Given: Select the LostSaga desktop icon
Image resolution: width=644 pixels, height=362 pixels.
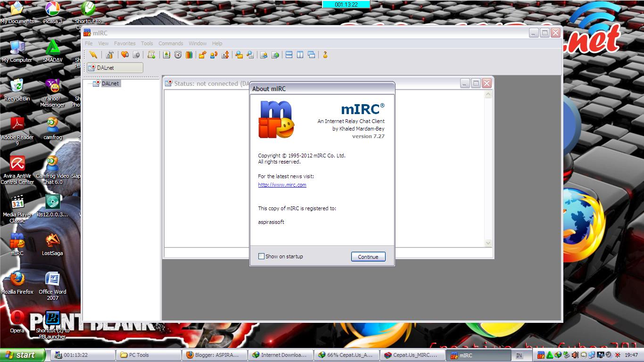Looking at the screenshot, I should 52,245.
